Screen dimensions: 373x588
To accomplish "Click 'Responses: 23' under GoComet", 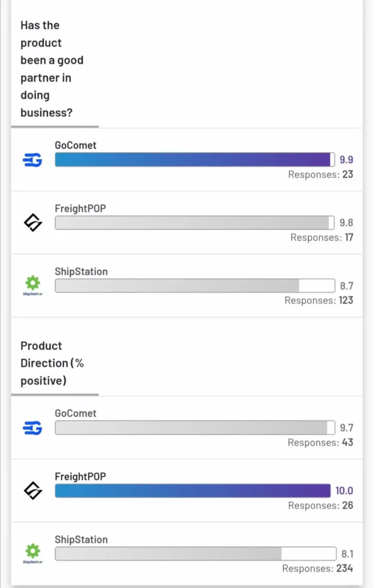I will pyautogui.click(x=321, y=175).
